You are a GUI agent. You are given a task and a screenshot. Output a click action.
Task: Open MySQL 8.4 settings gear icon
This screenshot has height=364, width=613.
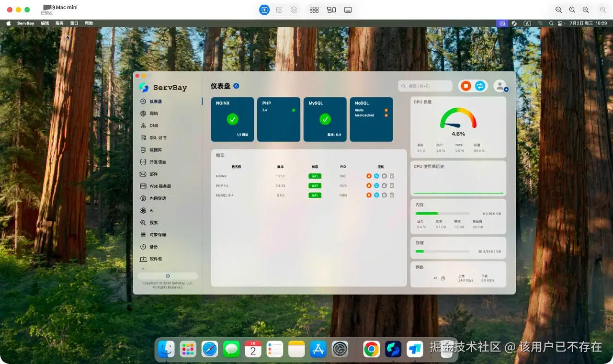[x=384, y=195]
